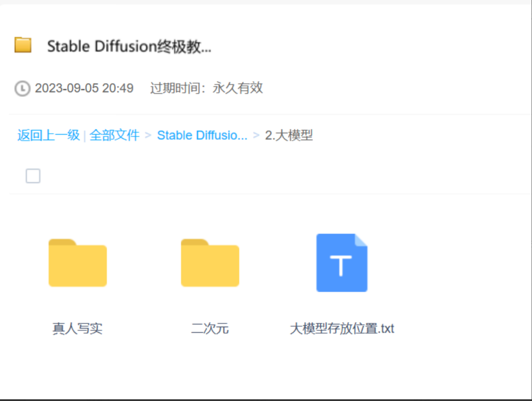The height and width of the screenshot is (401, 532).
Task: Navigate to 全部文件 breadcrumb
Action: click(x=114, y=135)
